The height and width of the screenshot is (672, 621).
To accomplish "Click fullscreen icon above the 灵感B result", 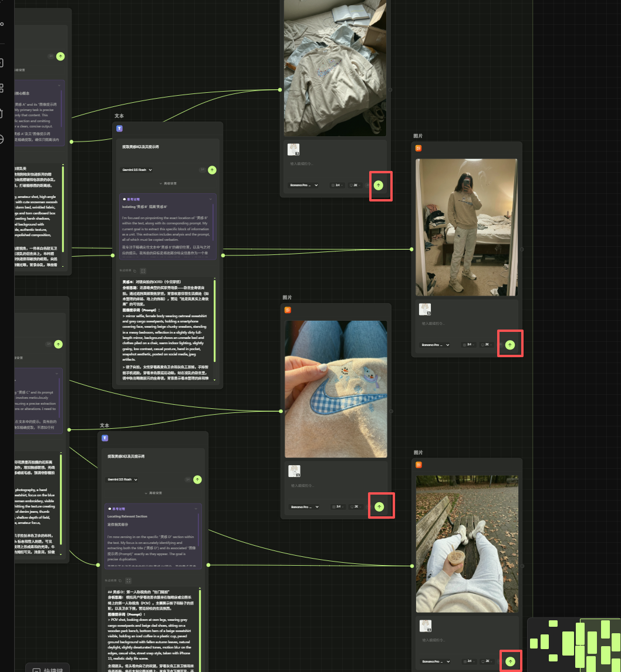I will pos(143,271).
